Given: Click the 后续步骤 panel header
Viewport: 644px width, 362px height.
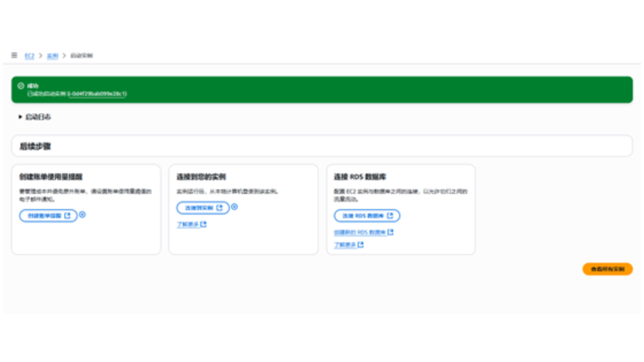Looking at the screenshot, I should (x=35, y=147).
